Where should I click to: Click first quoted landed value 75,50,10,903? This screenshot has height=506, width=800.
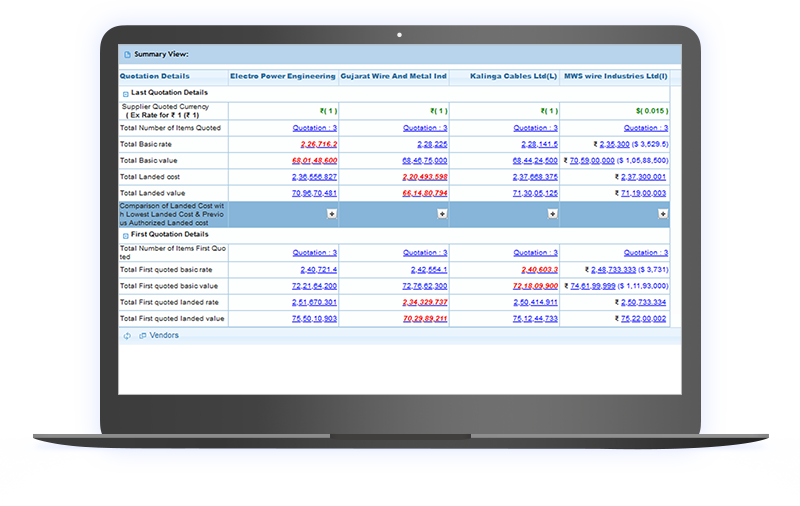point(314,319)
